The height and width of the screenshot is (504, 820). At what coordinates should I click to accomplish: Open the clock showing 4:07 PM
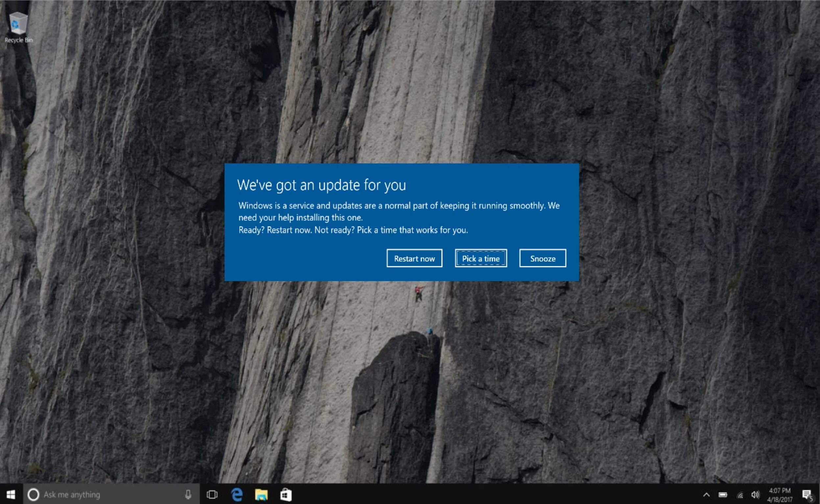[780, 495]
